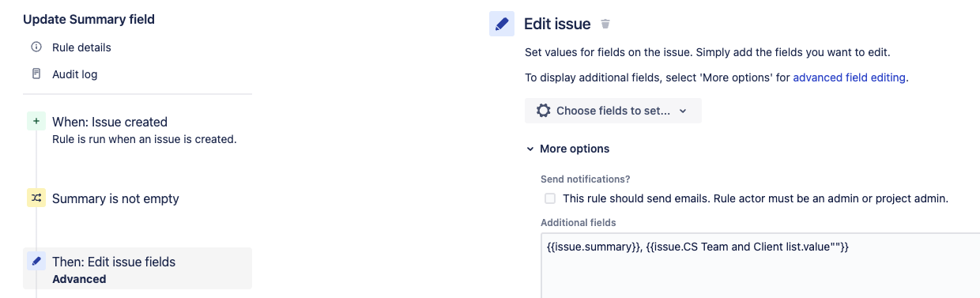Click the Audit log document icon
Screen dimensions: 980x298
[x=36, y=74]
